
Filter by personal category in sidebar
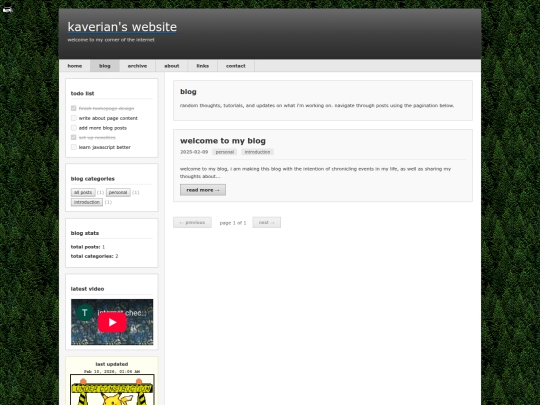click(x=118, y=193)
